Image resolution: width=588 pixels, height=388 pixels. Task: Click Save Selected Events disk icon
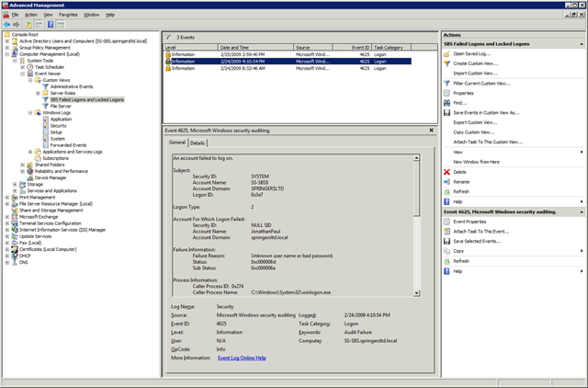[447, 241]
